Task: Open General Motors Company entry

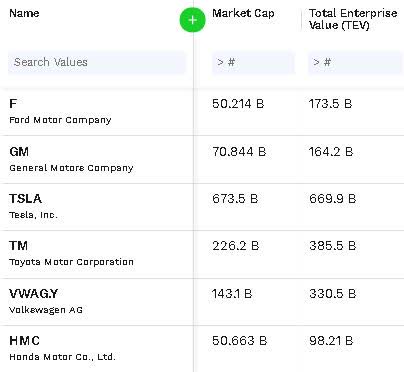Action: point(71,168)
